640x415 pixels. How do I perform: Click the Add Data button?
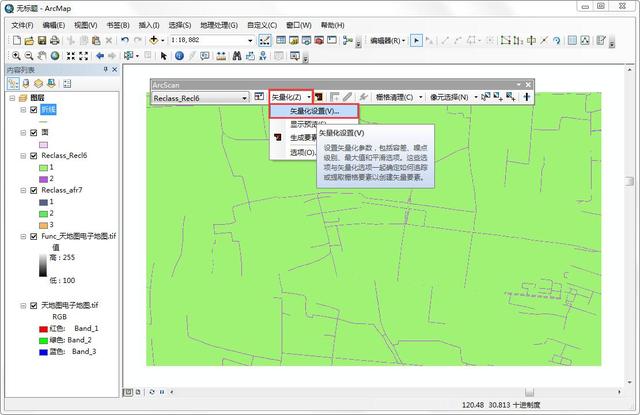153,40
